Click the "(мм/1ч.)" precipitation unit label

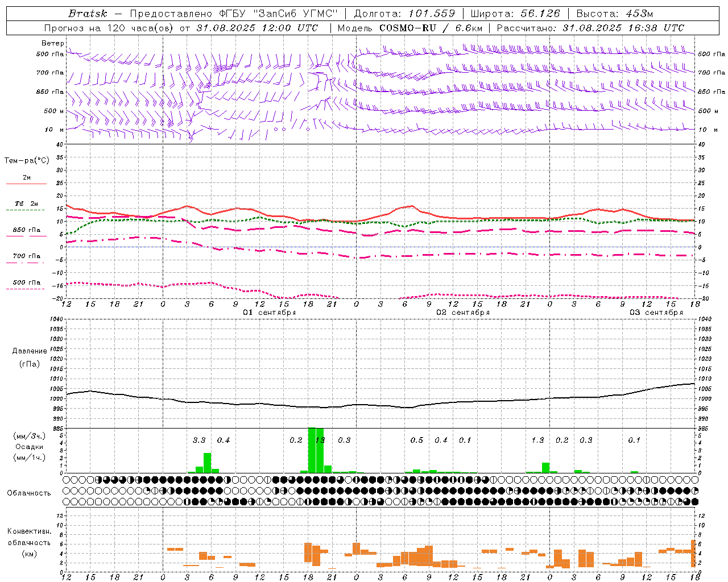coord(30,458)
